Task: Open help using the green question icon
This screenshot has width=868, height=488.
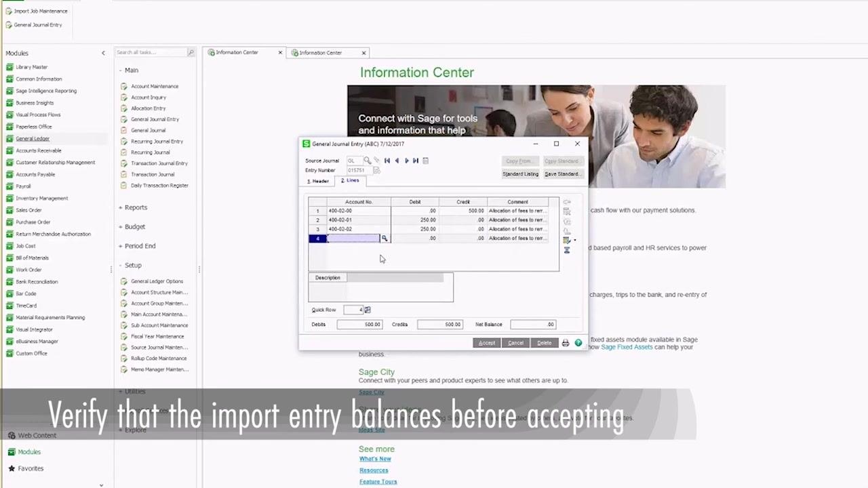Action: pos(578,343)
